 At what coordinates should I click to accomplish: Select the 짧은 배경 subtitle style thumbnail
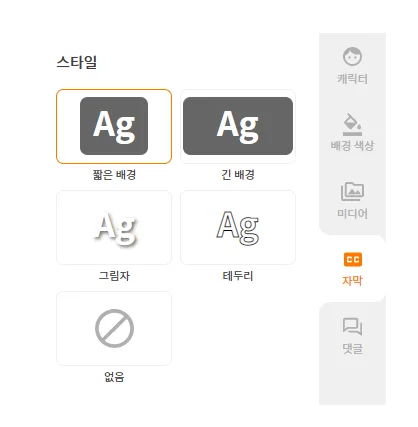point(114,126)
